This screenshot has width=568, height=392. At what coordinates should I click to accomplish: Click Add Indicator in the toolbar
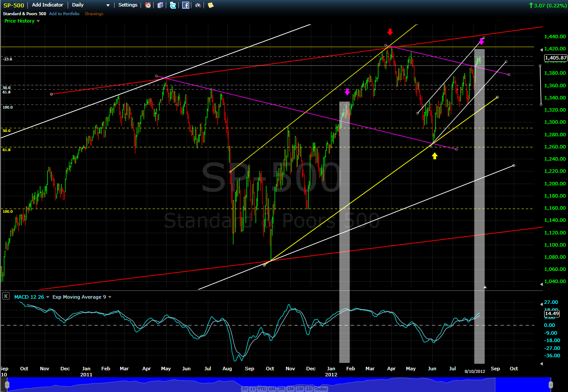pos(47,5)
